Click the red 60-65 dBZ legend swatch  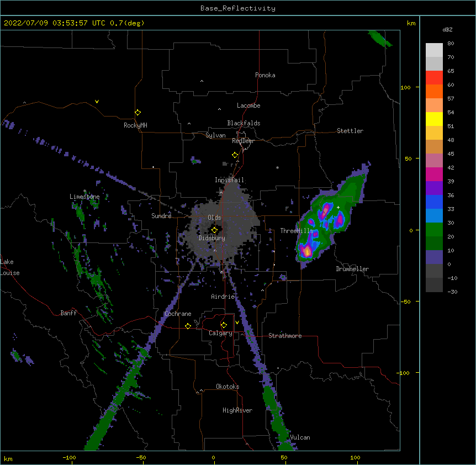tap(434, 78)
